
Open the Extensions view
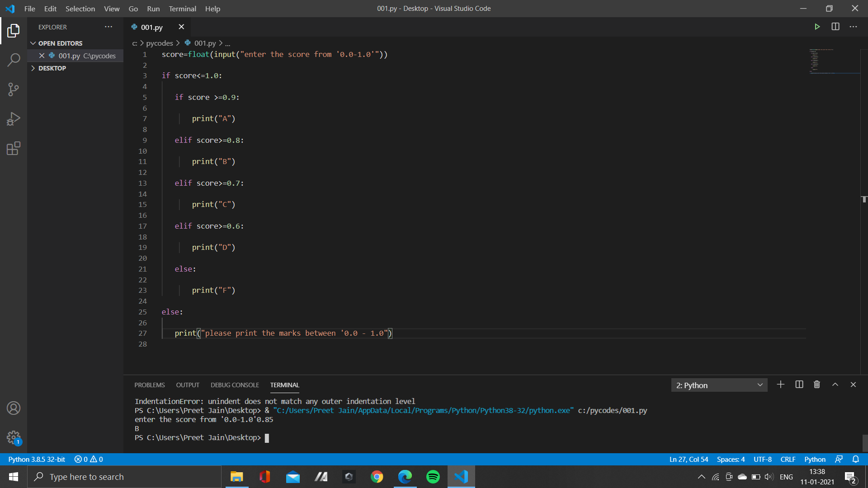[14, 148]
